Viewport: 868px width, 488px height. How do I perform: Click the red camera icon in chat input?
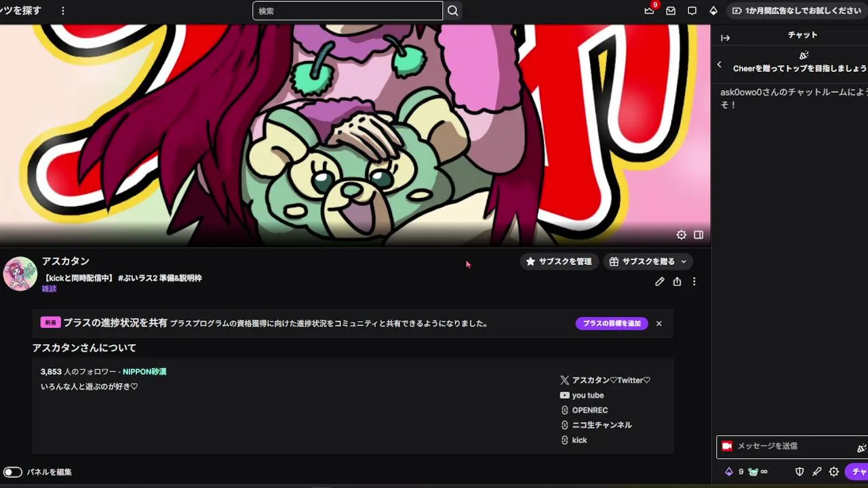point(727,446)
